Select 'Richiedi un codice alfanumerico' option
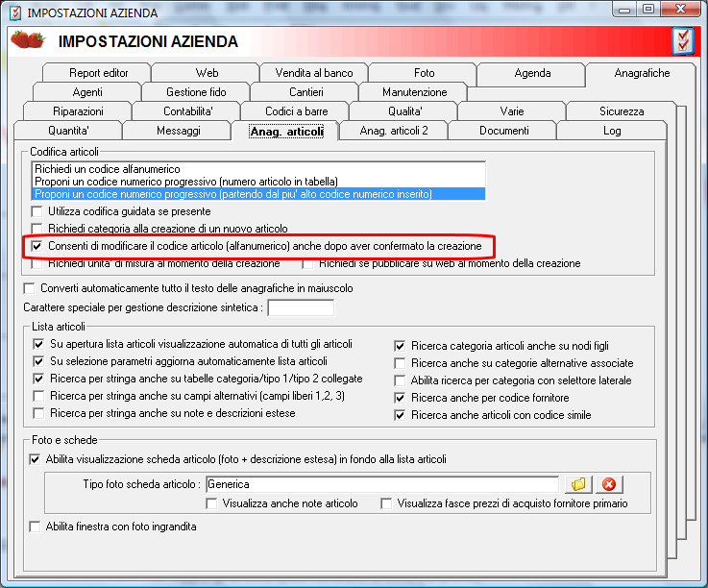 tap(258, 169)
